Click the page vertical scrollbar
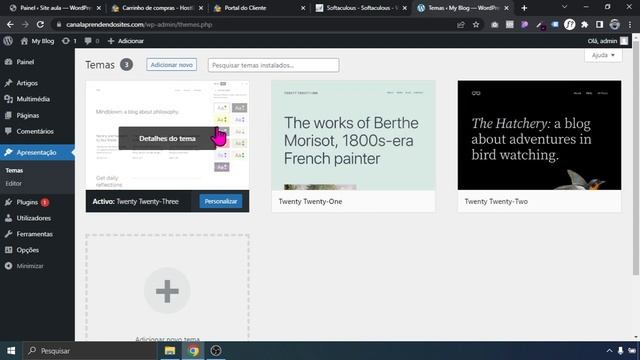 pos(636,158)
